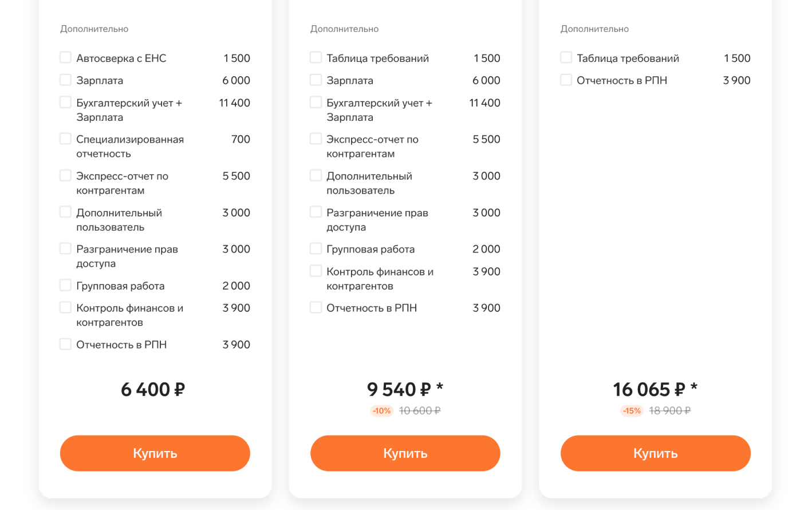This screenshot has height=510, width=812.
Task: Tick Зарплата checkbox in the 6 400 ₽ plan
Action: pyautogui.click(x=66, y=80)
